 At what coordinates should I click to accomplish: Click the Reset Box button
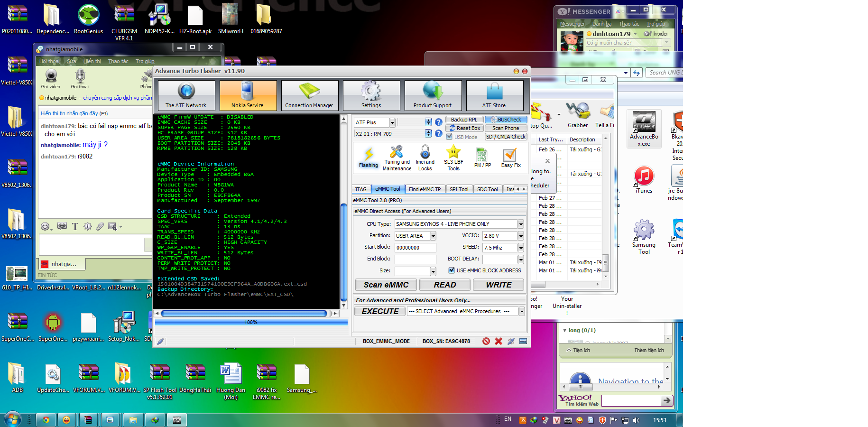[464, 128]
